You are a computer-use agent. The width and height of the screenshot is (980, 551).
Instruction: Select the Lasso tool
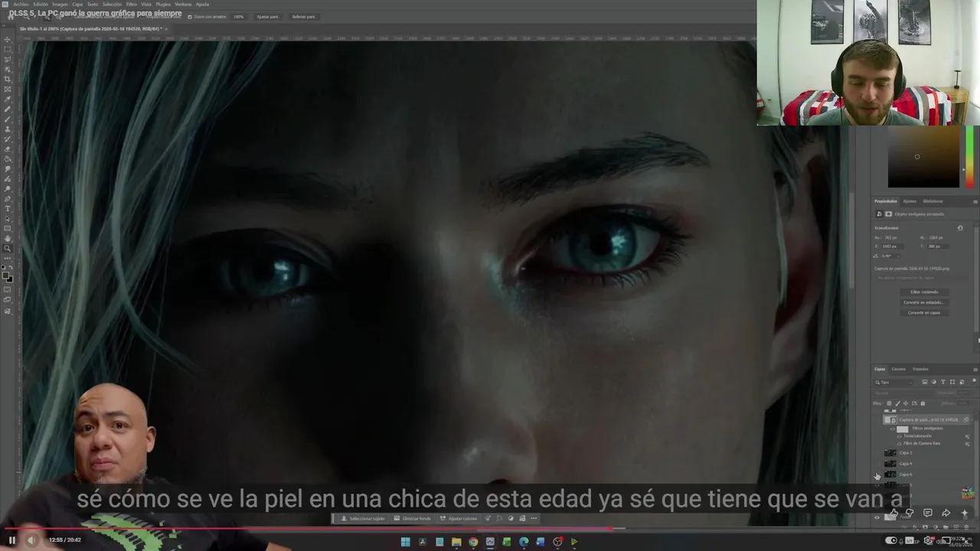coord(8,59)
